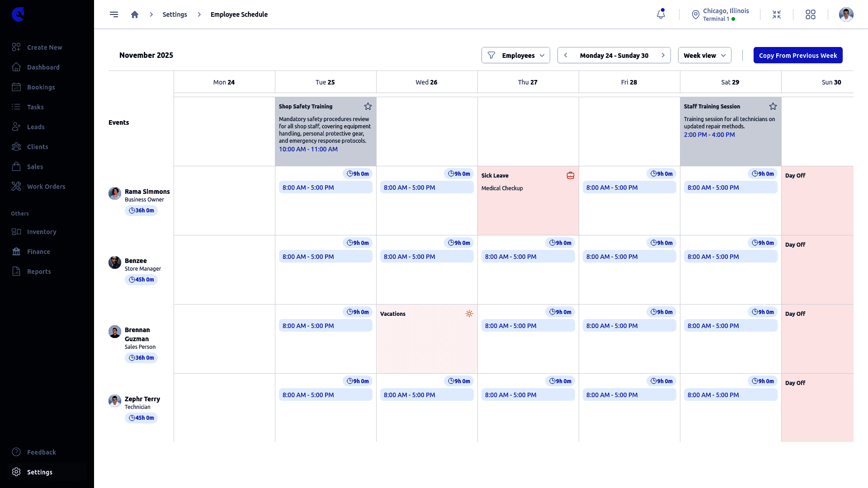Click the Settings breadcrumb link
Image resolution: width=868 pixels, height=488 pixels.
point(175,14)
